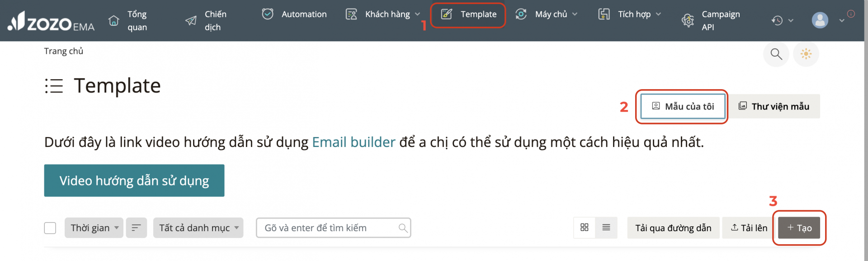
Task: Open Campaign API menu item
Action: (721, 21)
